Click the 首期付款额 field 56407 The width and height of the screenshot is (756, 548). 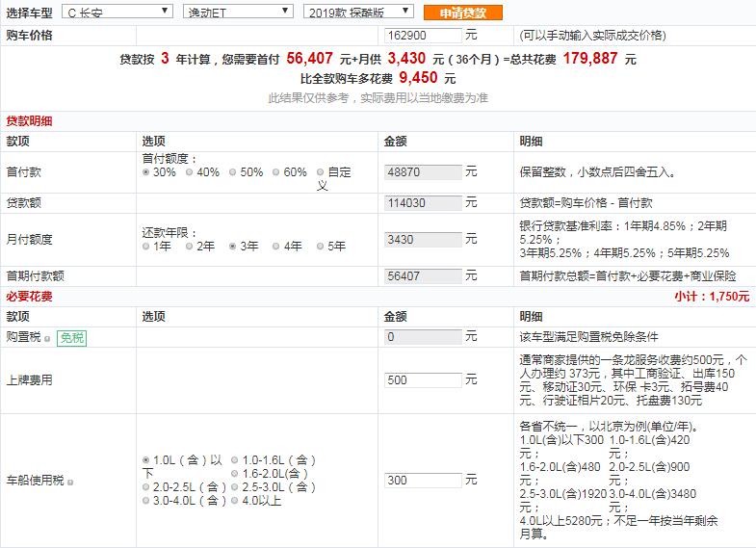click(423, 276)
